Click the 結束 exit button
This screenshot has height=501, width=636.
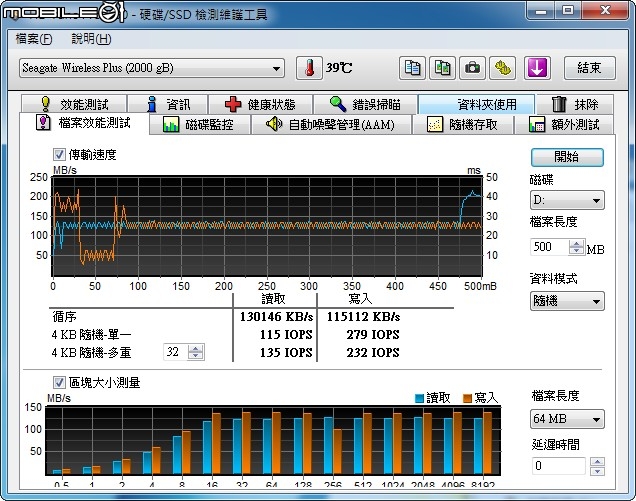590,68
